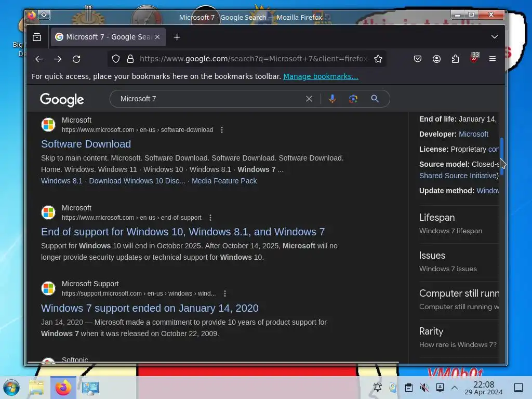Select the Microsoft 7 Google Search tab
The image size is (532, 399).
(108, 37)
